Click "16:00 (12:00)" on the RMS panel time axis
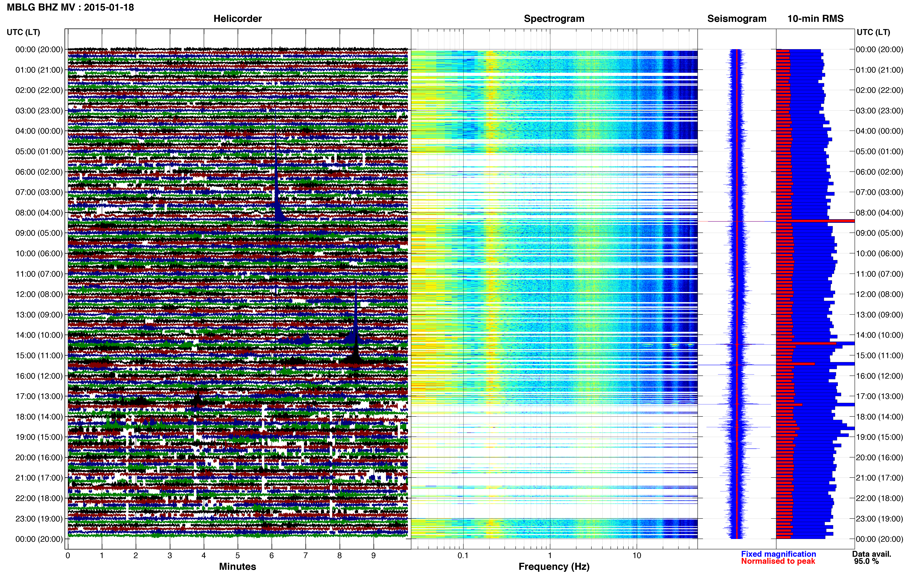This screenshot has height=578, width=924. pos(879,376)
